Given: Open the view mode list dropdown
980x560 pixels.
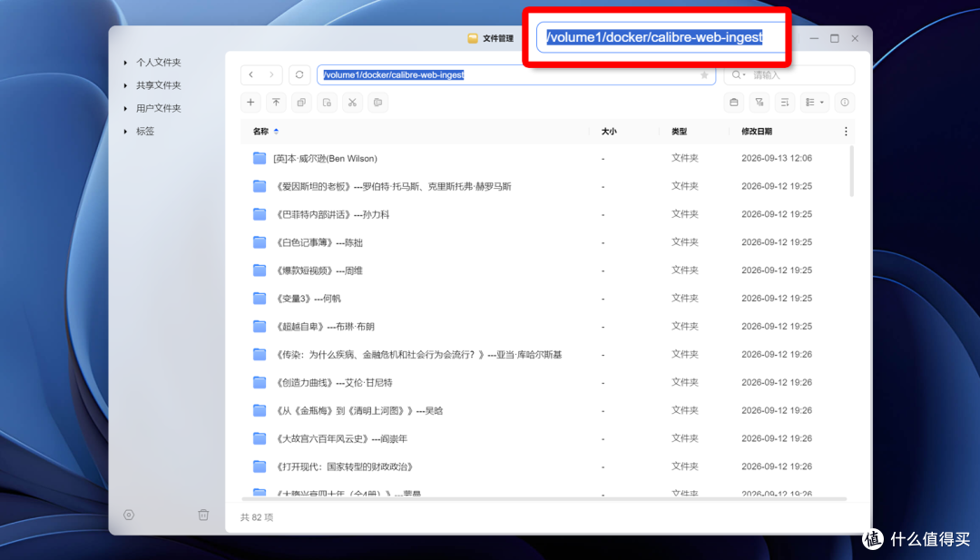Looking at the screenshot, I should (815, 103).
